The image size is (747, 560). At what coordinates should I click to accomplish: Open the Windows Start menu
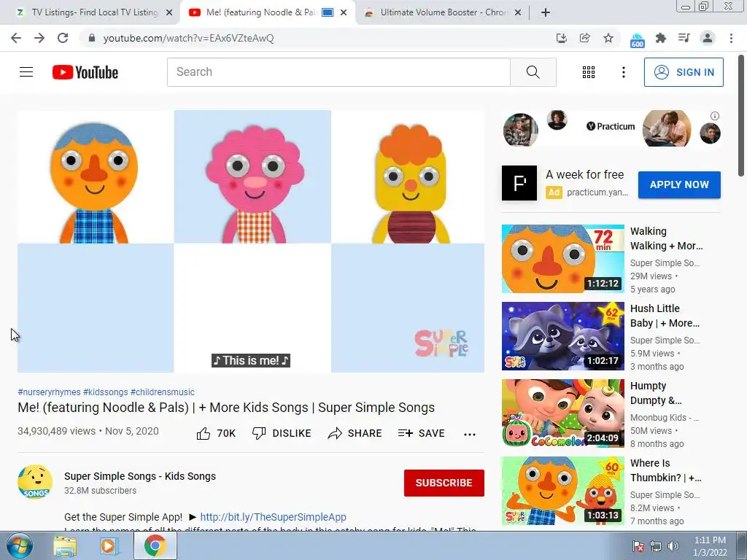[20, 546]
